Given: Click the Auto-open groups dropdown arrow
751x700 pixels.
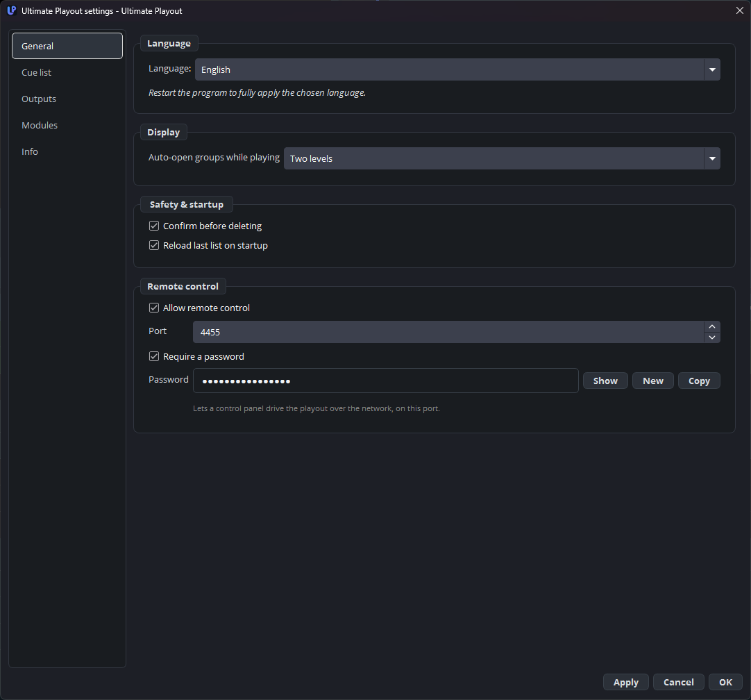Looking at the screenshot, I should (x=712, y=158).
